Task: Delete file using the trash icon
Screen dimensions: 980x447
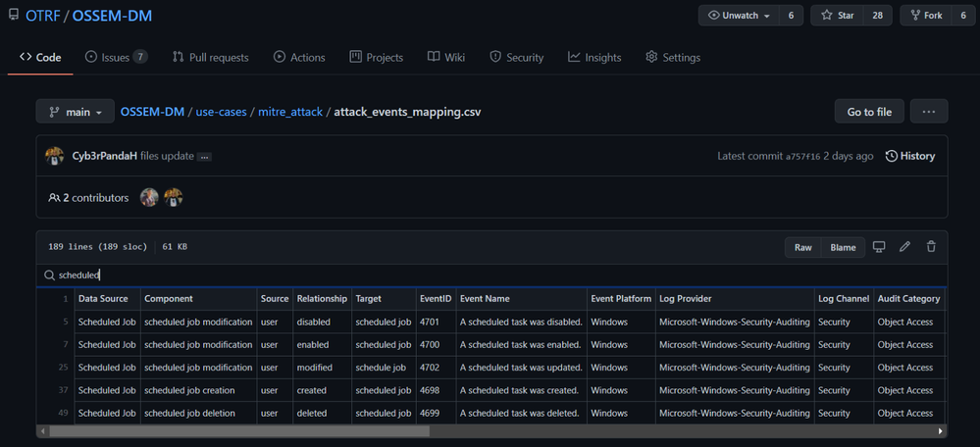Action: point(931,247)
